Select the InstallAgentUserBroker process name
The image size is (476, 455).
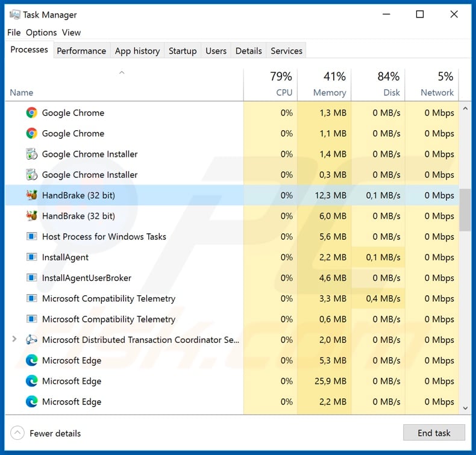87,278
